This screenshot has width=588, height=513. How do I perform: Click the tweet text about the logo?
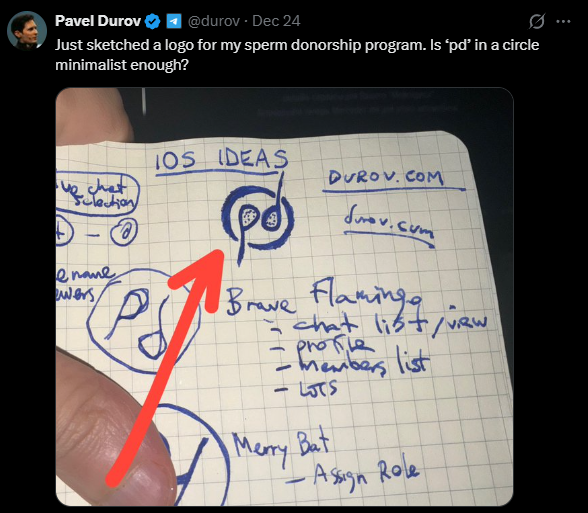297,55
